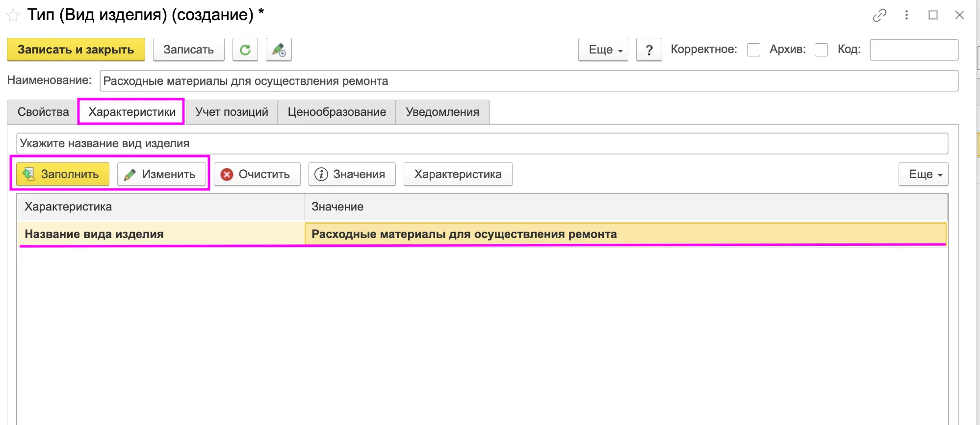The image size is (980, 425).
Task: Add this form to favorites with the star icon
Action: [x=13, y=15]
